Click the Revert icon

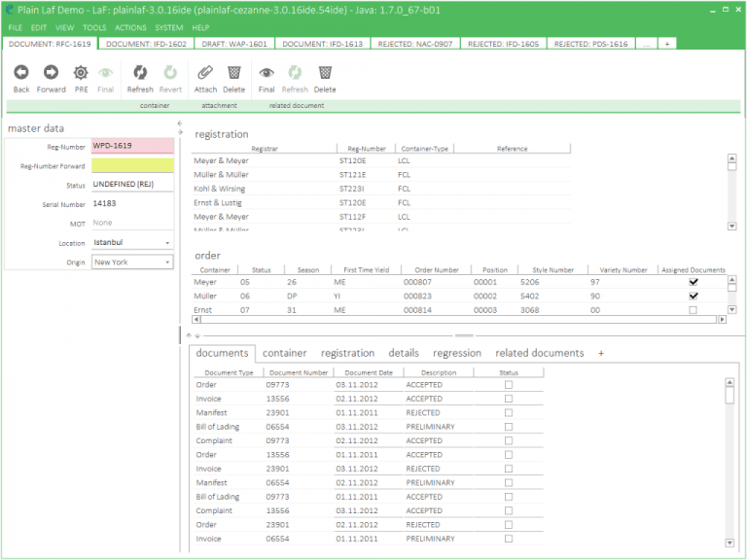(170, 72)
